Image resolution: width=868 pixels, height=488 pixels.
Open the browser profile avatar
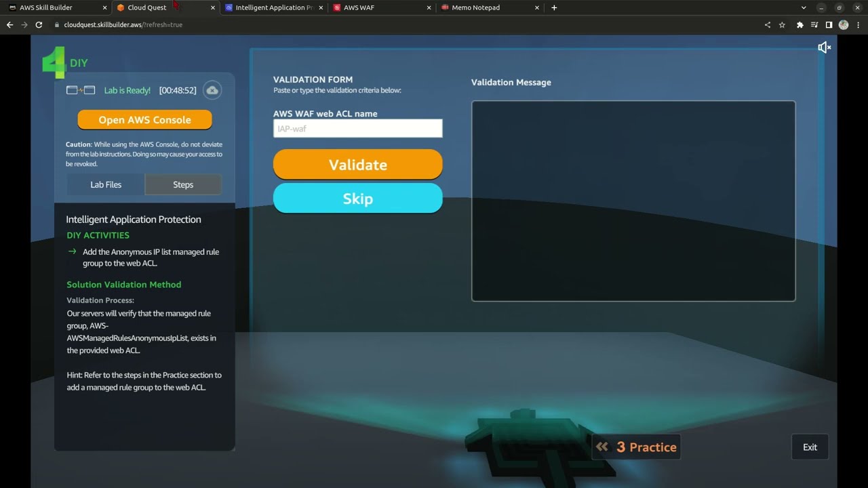coord(844,24)
